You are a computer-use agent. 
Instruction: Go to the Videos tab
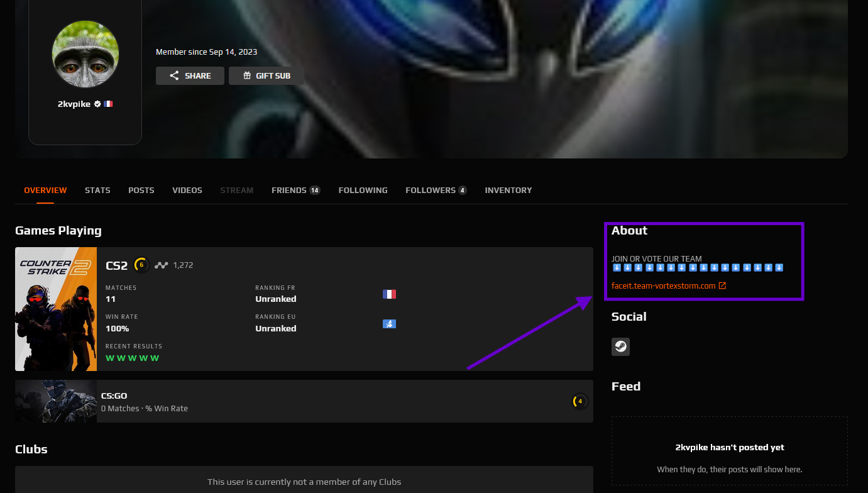click(187, 190)
